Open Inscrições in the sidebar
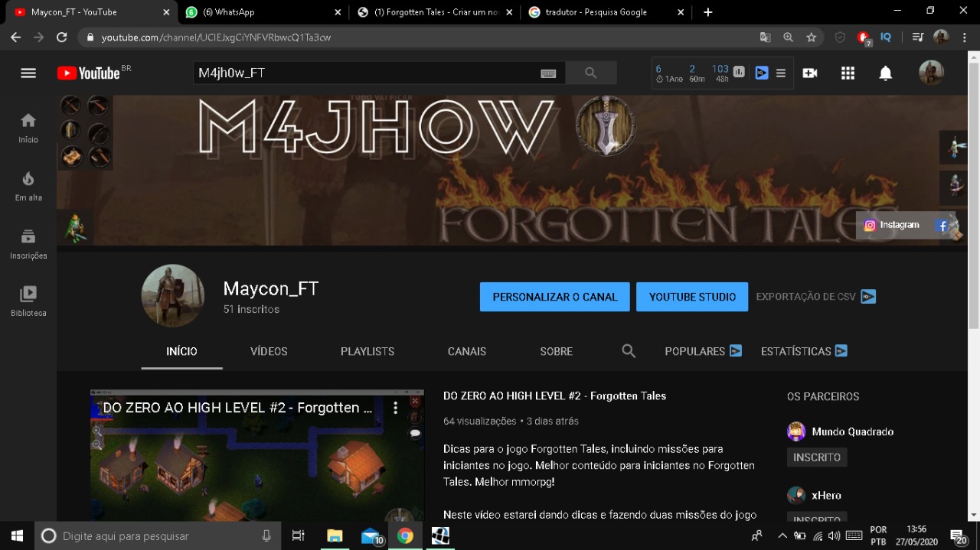The image size is (980, 550). click(28, 244)
